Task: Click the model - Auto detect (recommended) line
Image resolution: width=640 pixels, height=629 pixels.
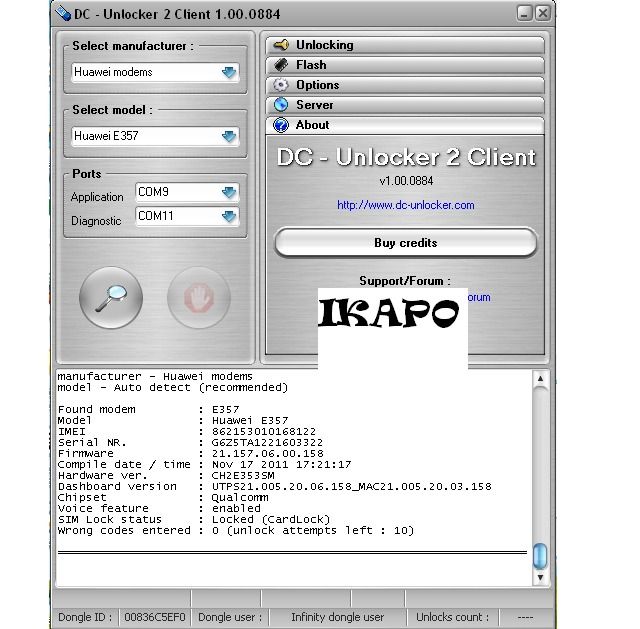Action: 173,387
